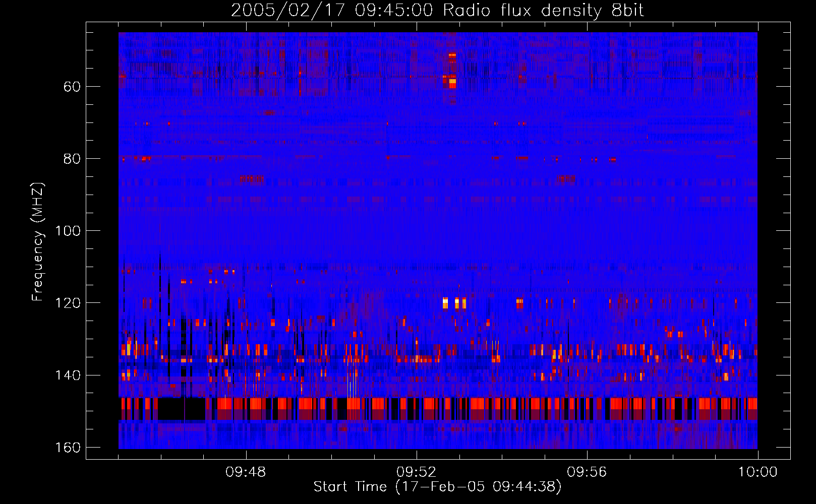The width and height of the screenshot is (816, 504).
Task: Click the 140 frequency tick label
Action: click(x=68, y=375)
